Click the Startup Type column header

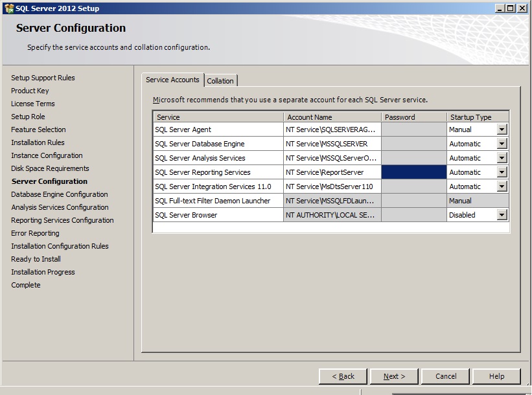click(x=478, y=117)
